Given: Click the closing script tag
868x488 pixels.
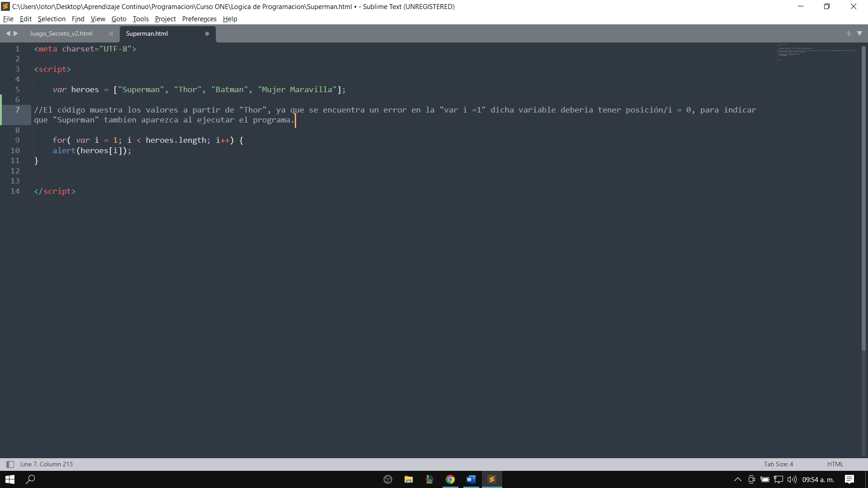Looking at the screenshot, I should point(55,191).
